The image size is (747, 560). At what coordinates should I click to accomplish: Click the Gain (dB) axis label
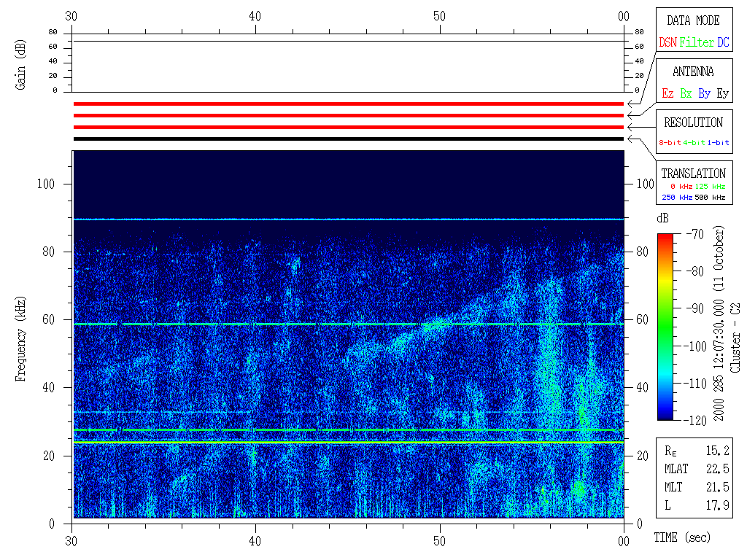[x=21, y=66]
